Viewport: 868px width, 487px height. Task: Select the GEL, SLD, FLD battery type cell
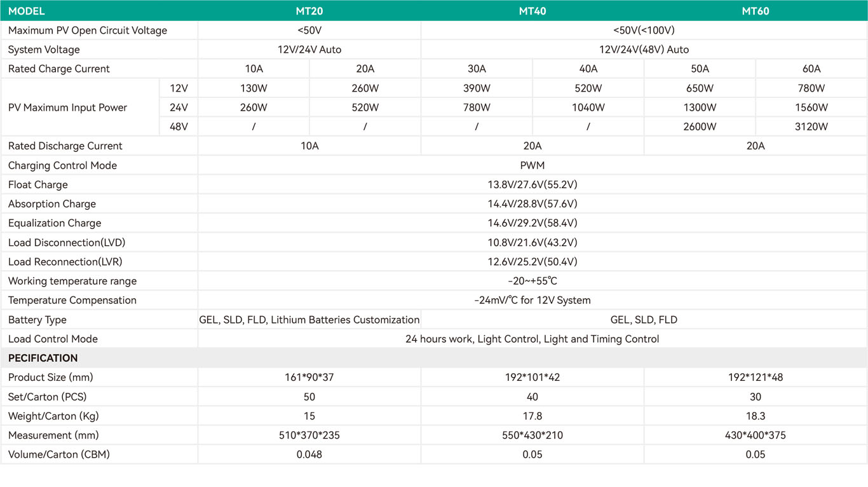pos(644,319)
